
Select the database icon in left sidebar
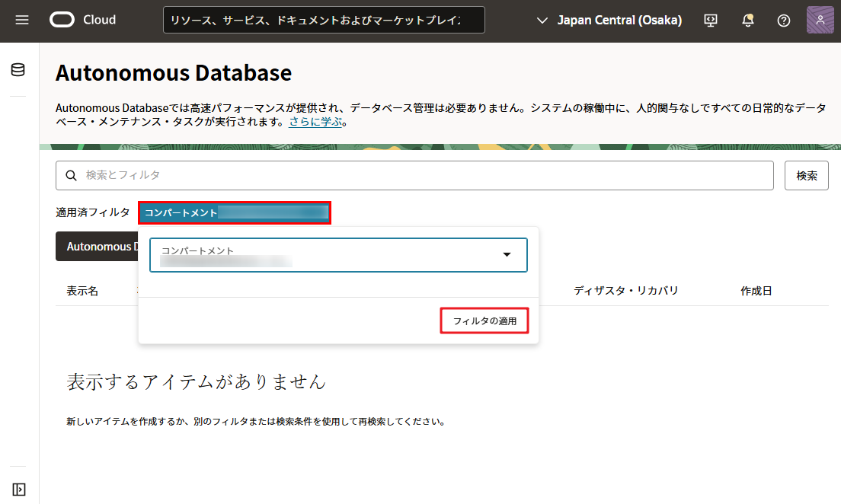pos(18,70)
